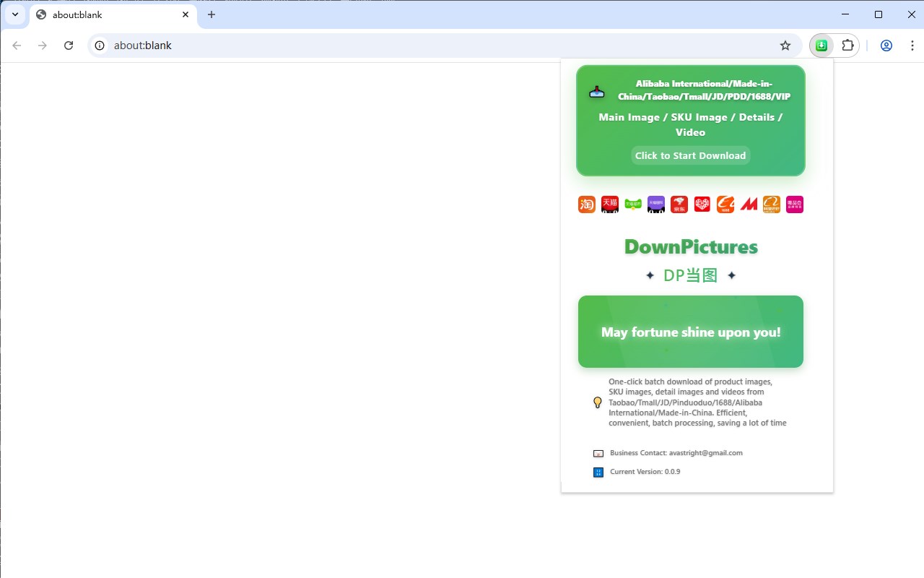Click the Taobao platform icon
Image resolution: width=924 pixels, height=578 pixels.
[587, 204]
